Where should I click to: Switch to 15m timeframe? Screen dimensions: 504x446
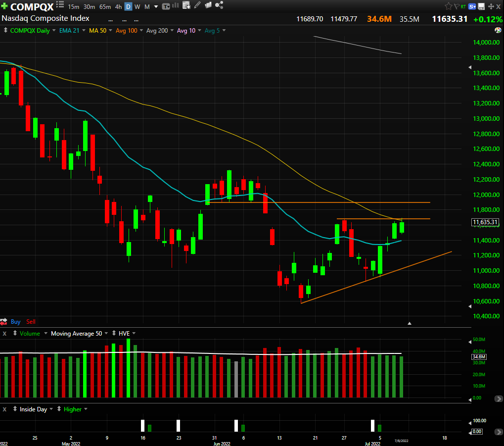click(73, 7)
